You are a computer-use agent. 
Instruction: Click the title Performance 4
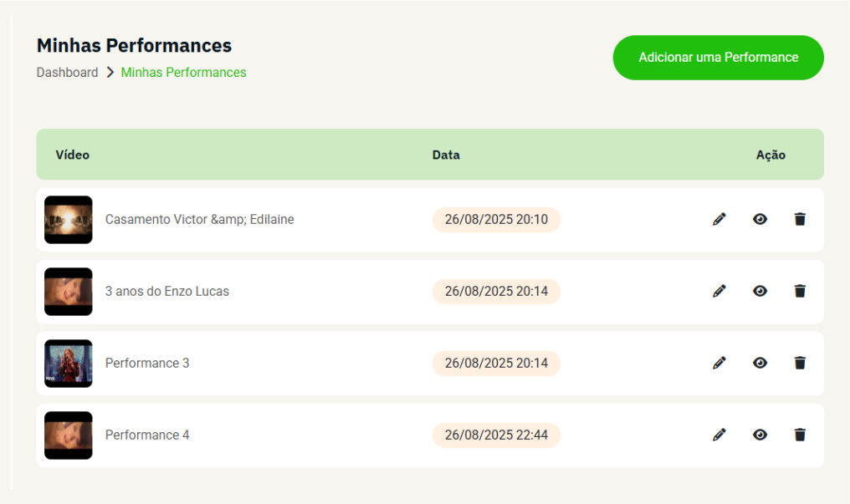147,435
